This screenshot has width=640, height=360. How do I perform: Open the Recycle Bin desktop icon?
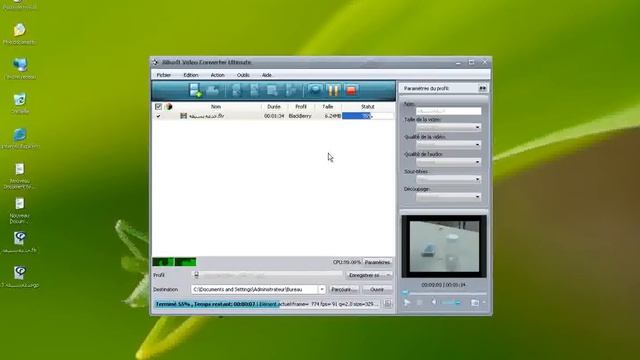point(20,100)
